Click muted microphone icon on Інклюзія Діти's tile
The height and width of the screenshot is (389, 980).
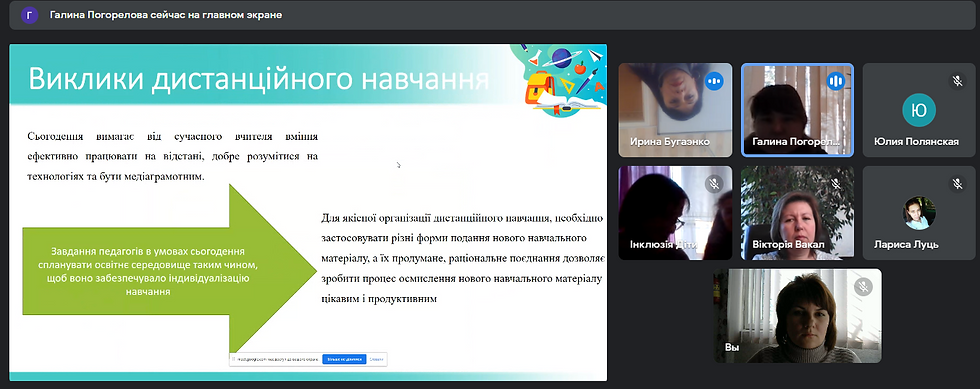(x=714, y=184)
